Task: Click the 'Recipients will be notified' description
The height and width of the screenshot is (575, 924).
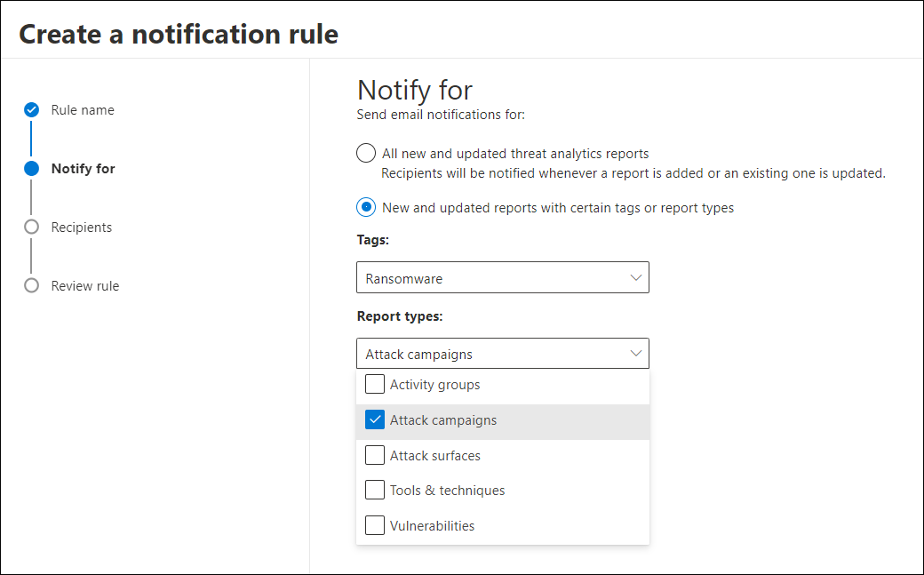Action: point(633,173)
